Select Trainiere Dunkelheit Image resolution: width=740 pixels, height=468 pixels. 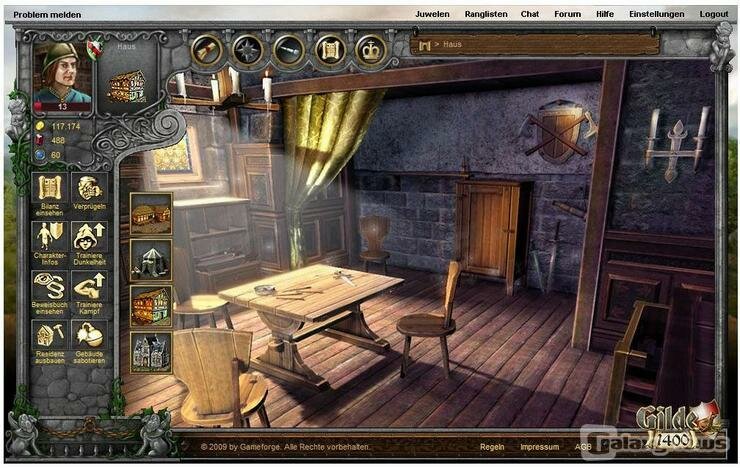[x=89, y=236]
